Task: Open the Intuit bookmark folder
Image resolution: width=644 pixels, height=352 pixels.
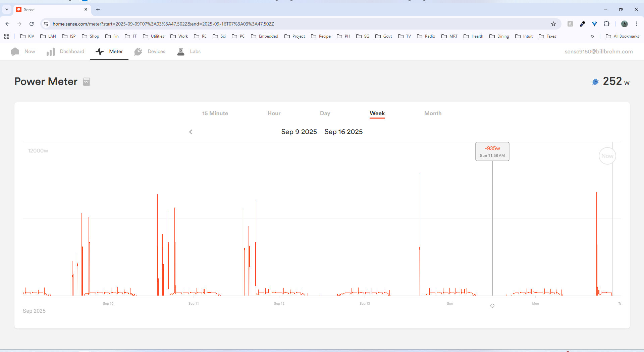Action: coord(524,36)
